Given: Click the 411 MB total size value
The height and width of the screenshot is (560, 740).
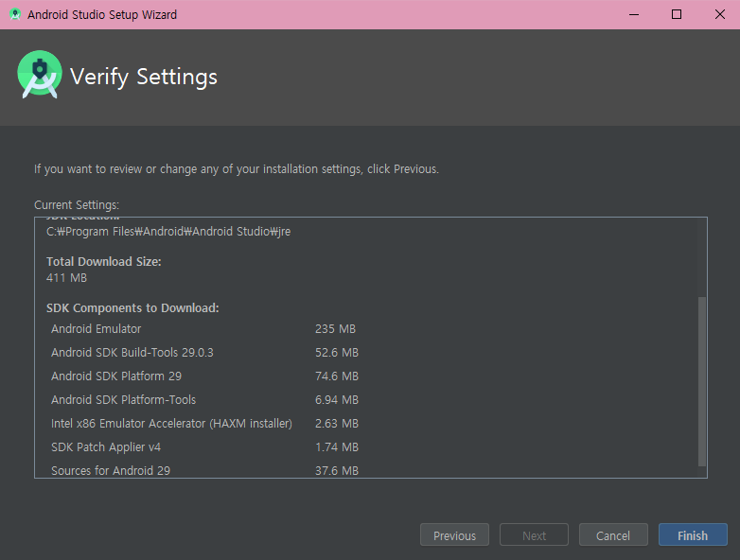Looking at the screenshot, I should click(66, 278).
